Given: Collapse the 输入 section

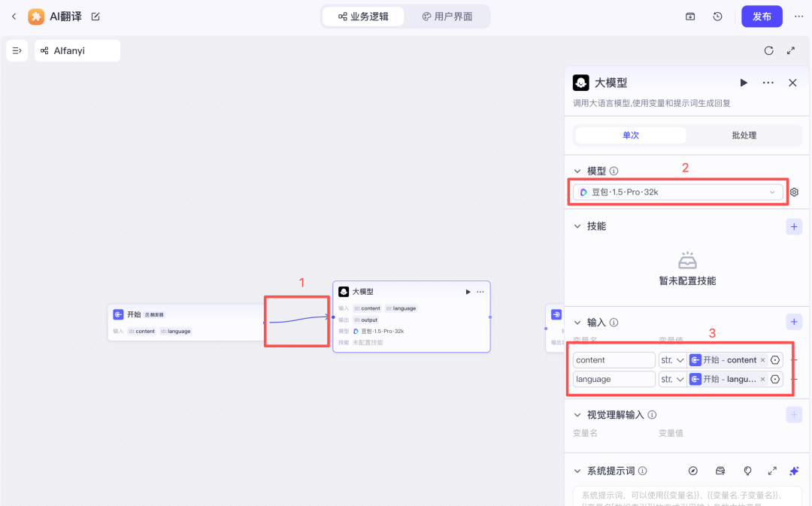Looking at the screenshot, I should point(577,323).
